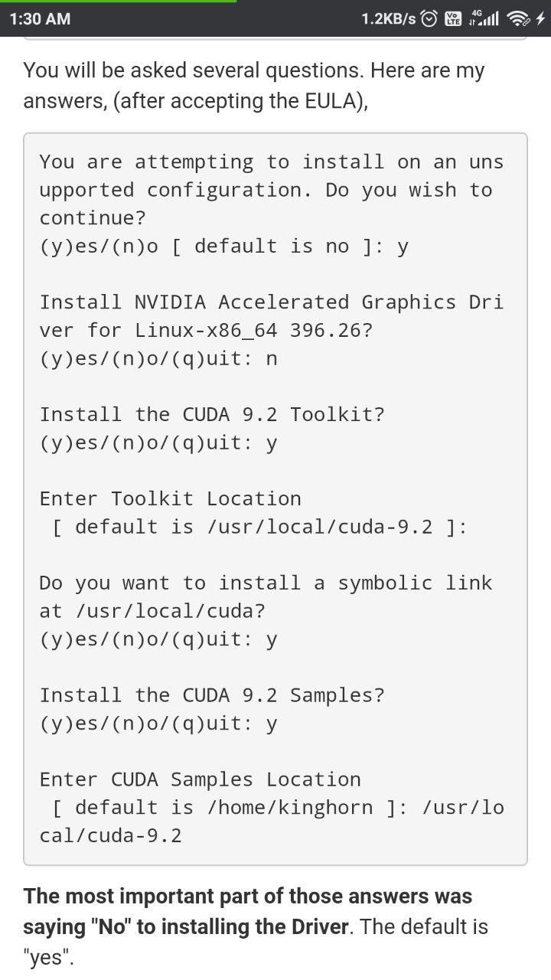Tap the alarm clock status icon
Image resolution: width=551 pixels, height=980 pixels.
[430, 18]
